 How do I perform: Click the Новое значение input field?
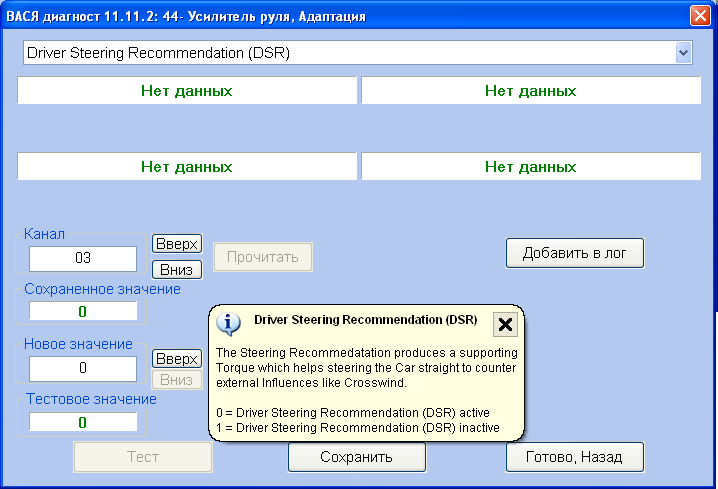point(83,368)
